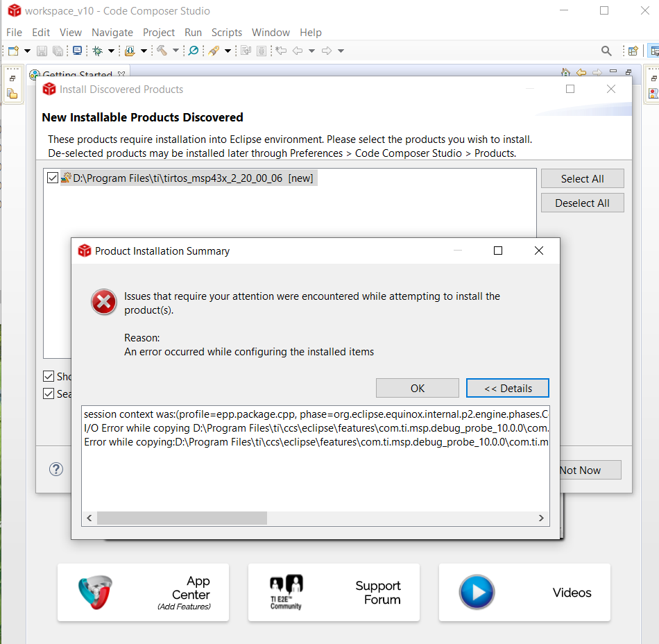
Task: Click the greyed forward arrow in the Getting Started view
Action: click(597, 72)
